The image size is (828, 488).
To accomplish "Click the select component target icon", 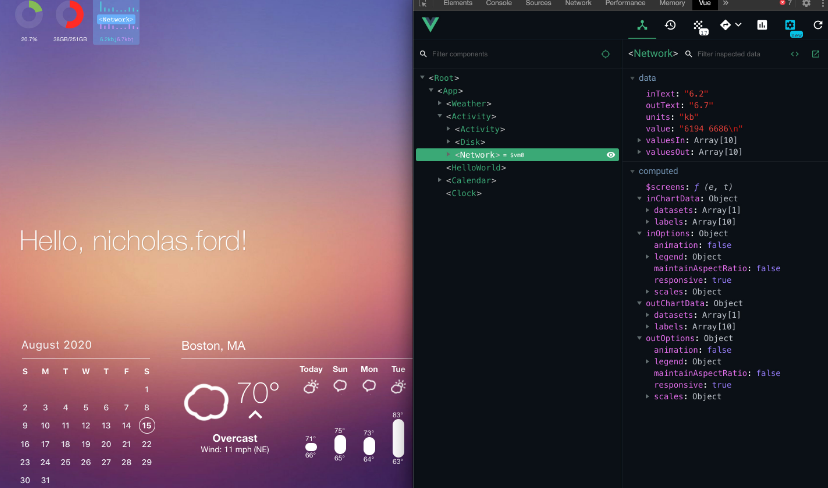I will pyautogui.click(x=605, y=54).
